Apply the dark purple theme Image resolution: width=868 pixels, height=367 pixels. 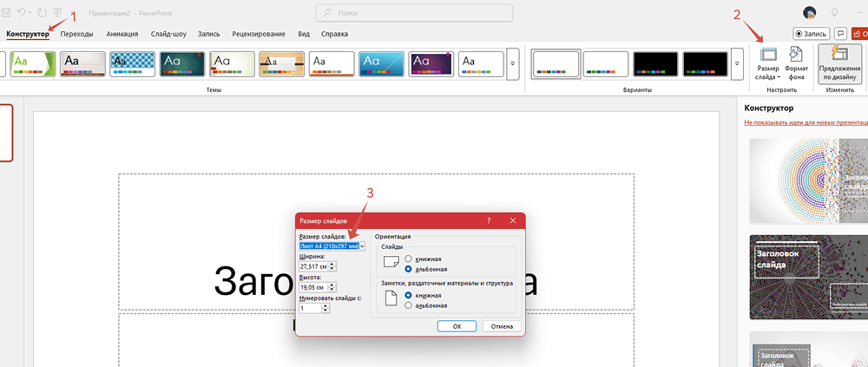pyautogui.click(x=431, y=64)
